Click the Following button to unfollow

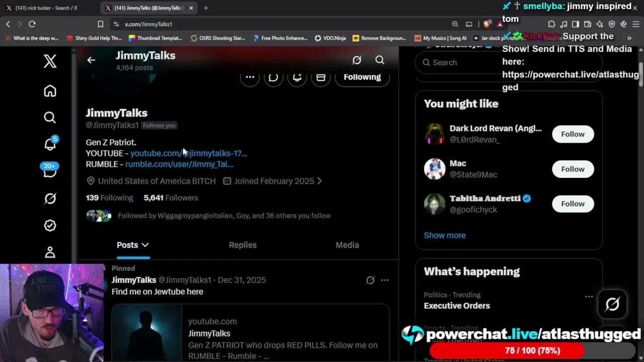(362, 77)
